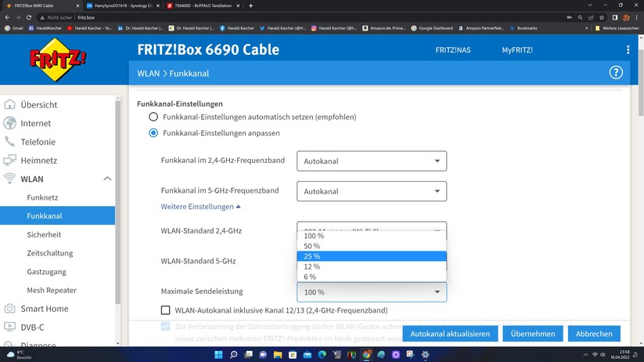
Task: Open MyFRITZ! link
Action: 517,50
